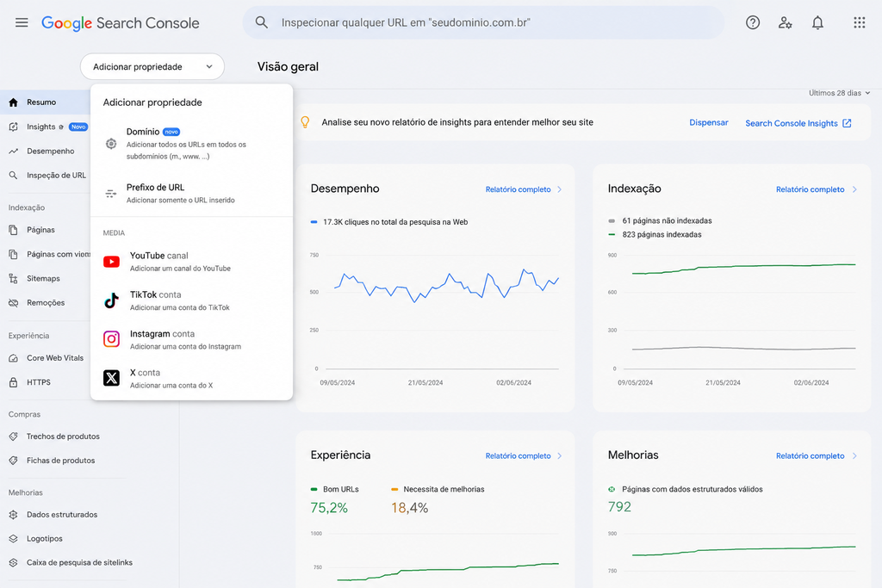Screen dimensions: 882x588
Task: Click the X logo icon
Action: (111, 378)
